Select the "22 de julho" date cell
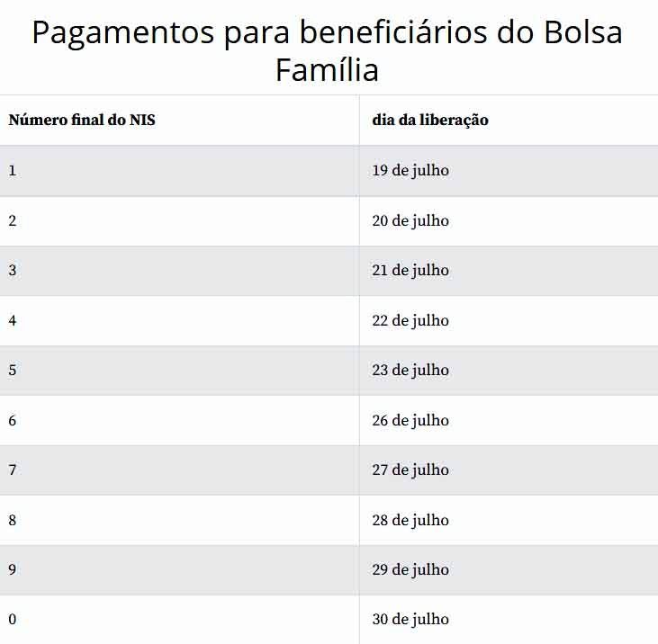 410,320
